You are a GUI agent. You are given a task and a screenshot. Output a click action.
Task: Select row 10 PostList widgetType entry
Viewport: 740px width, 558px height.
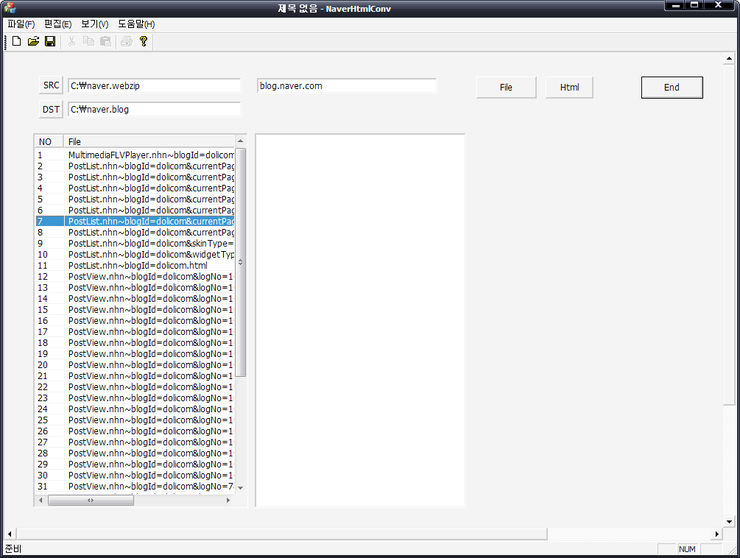(135, 254)
